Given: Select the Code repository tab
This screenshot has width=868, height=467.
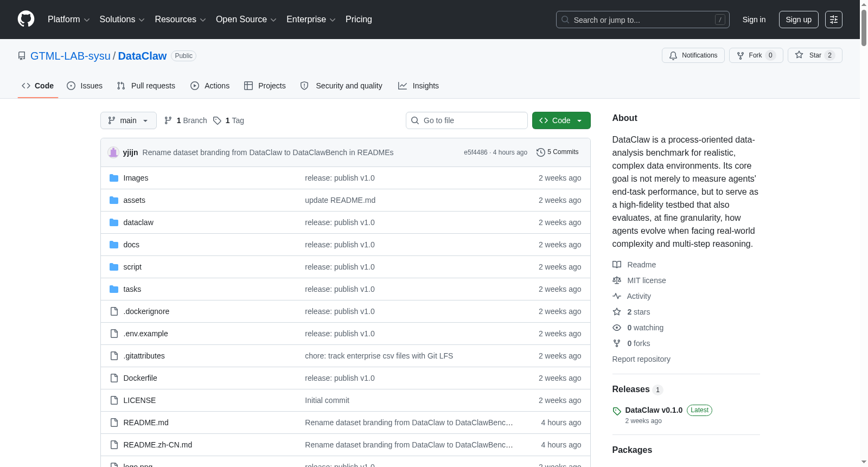Looking at the screenshot, I should tap(38, 86).
